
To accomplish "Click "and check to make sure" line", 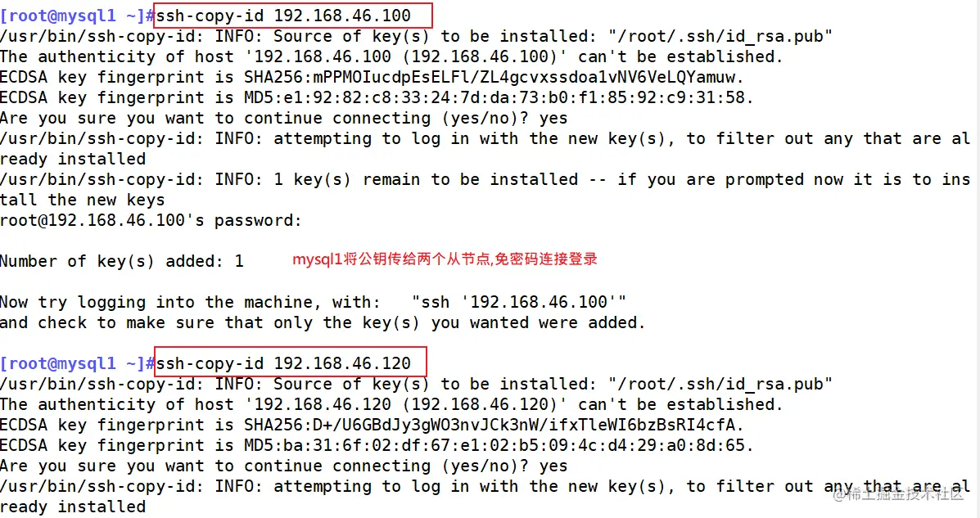I will pos(323,322).
